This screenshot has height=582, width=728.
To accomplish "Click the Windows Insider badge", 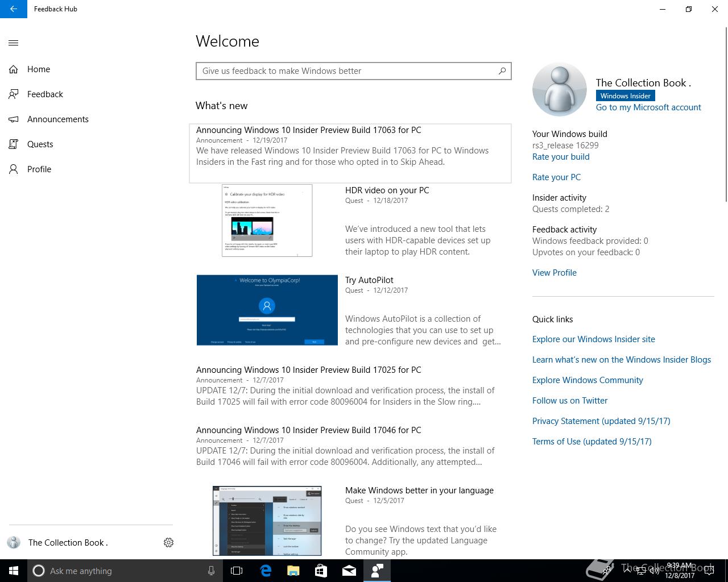I will tap(626, 96).
